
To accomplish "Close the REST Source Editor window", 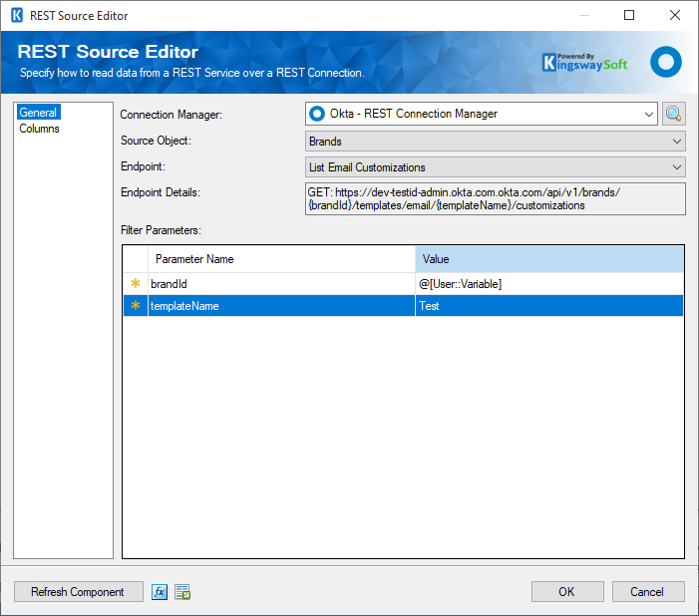I will (x=674, y=15).
